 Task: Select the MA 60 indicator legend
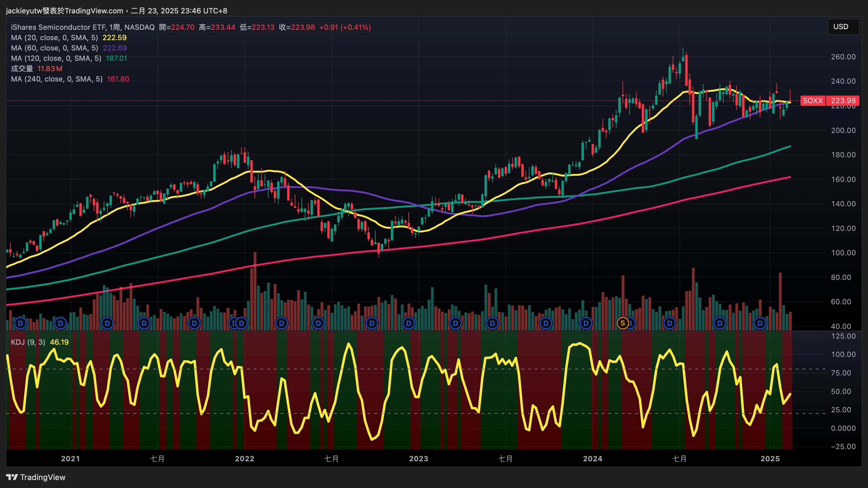coord(54,48)
